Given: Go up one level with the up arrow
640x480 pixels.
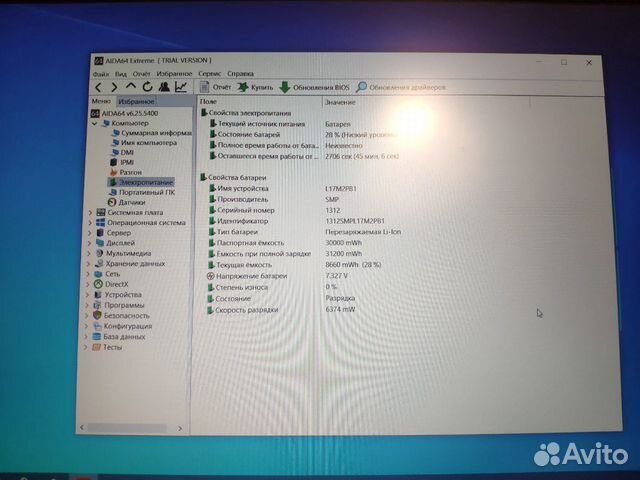Looking at the screenshot, I should (x=131, y=86).
